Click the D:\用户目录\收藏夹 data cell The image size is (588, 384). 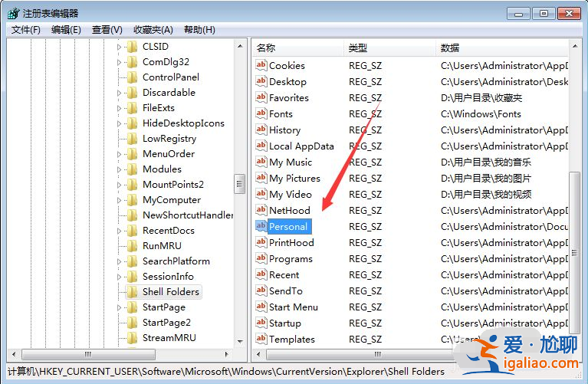(481, 98)
